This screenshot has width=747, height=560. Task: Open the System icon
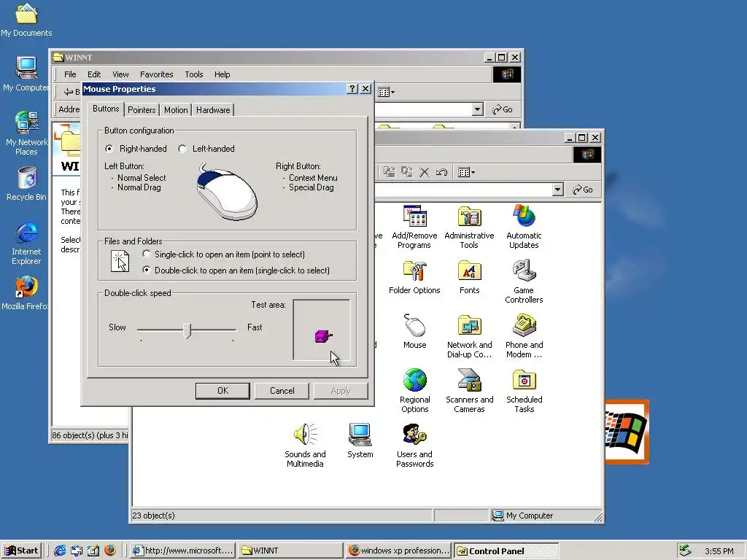pos(360,435)
